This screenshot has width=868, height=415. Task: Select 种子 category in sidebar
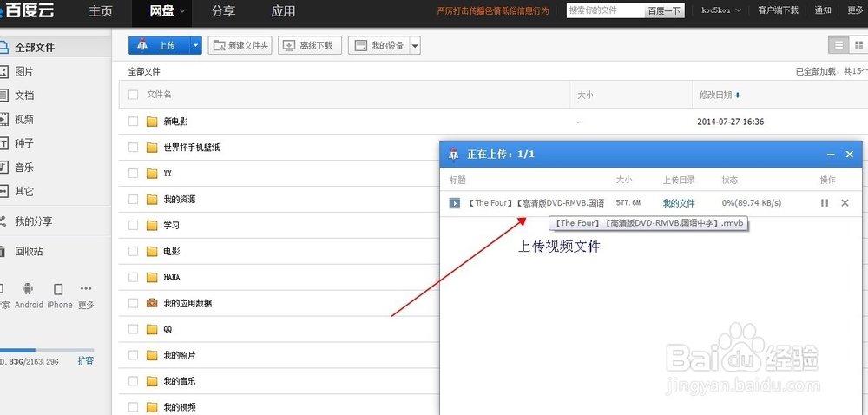(23, 143)
